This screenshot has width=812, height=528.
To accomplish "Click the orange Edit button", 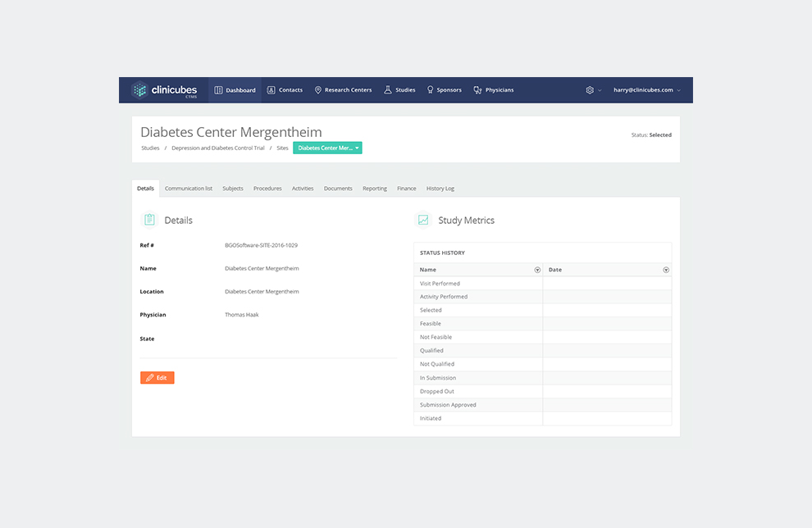I will (157, 378).
